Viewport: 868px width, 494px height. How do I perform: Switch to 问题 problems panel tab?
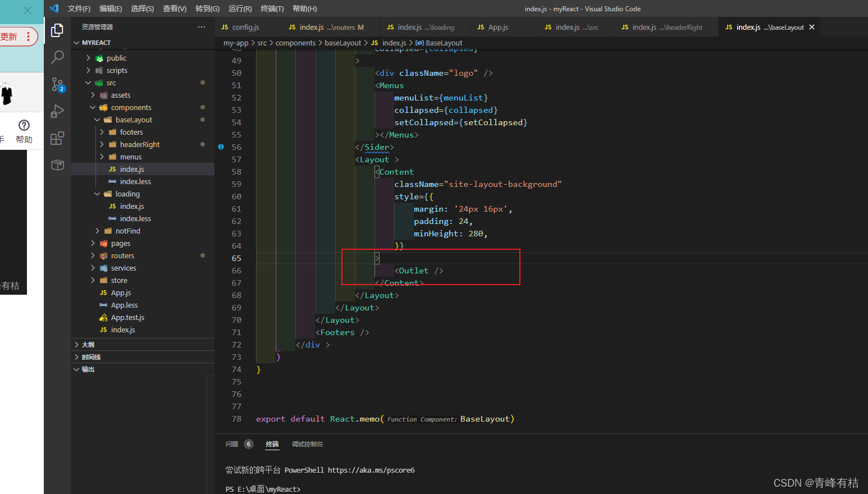[232, 444]
